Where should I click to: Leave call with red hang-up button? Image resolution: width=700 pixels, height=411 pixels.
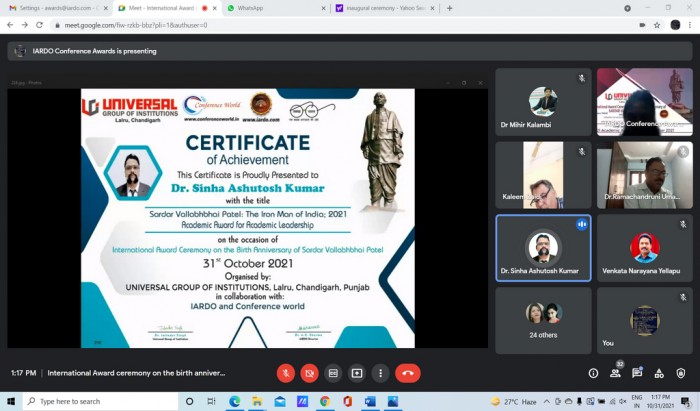click(408, 373)
